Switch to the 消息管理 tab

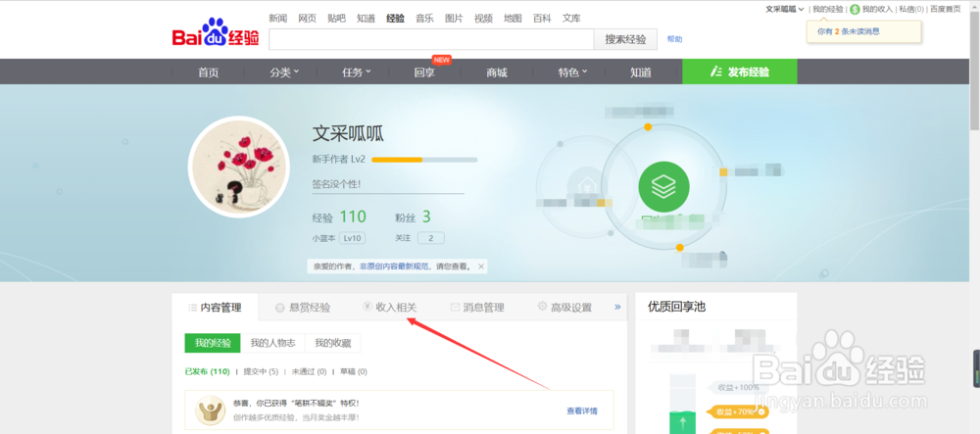click(477, 308)
